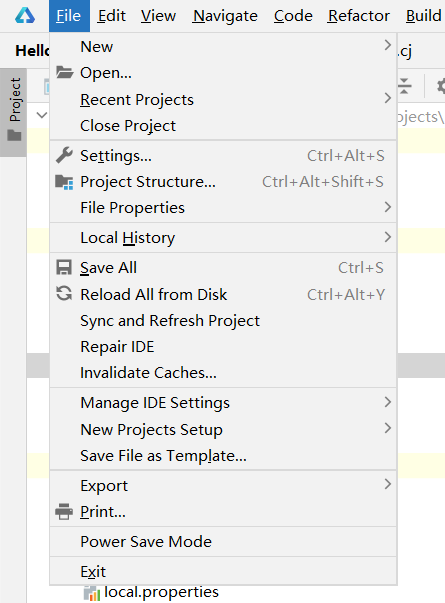Expand the New submenu
Image resolution: width=445 pixels, height=603 pixels.
tap(223, 47)
